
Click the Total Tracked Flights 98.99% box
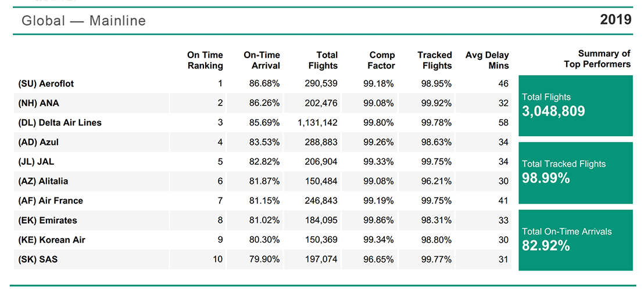[x=574, y=172]
